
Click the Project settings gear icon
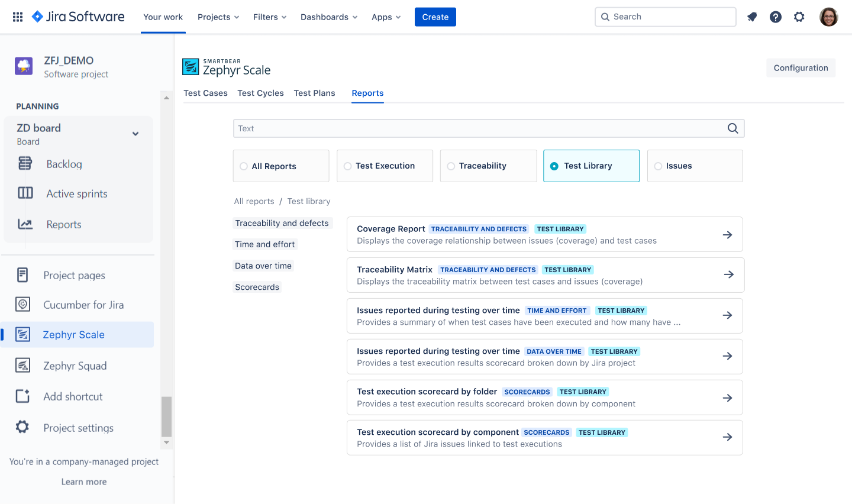point(22,427)
